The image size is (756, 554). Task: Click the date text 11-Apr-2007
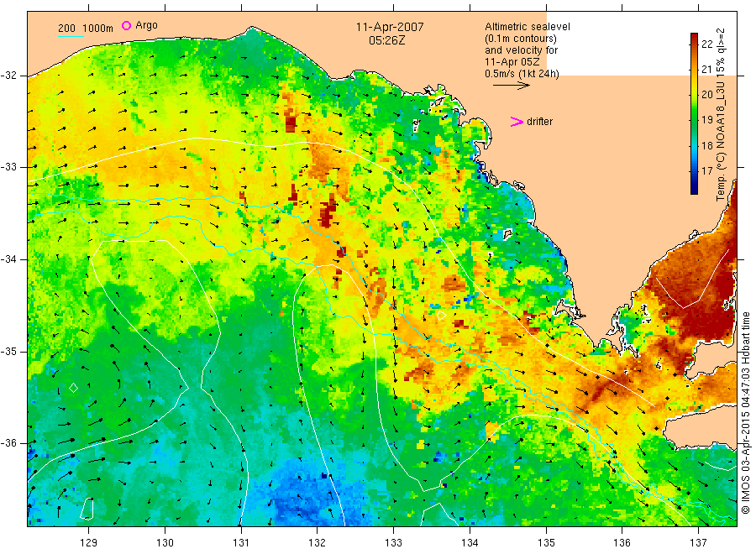(390, 27)
